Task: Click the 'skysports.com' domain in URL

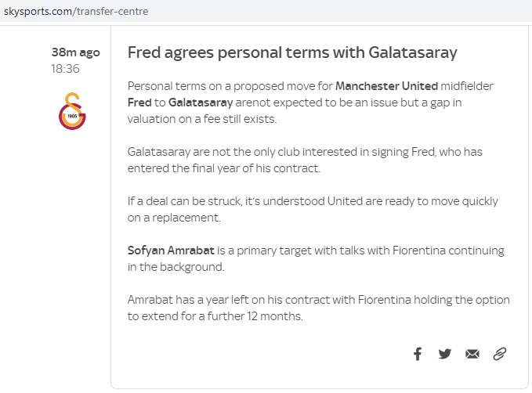Action: [x=38, y=11]
